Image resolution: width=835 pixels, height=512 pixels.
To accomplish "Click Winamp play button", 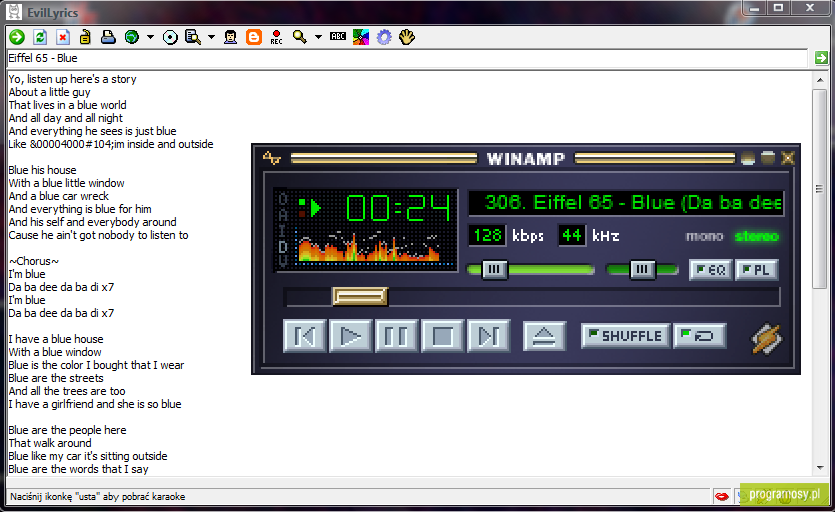I will pyautogui.click(x=350, y=336).
